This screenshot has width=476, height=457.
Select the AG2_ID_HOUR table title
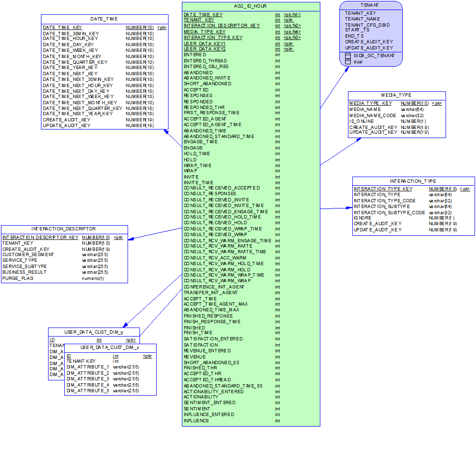251,6
